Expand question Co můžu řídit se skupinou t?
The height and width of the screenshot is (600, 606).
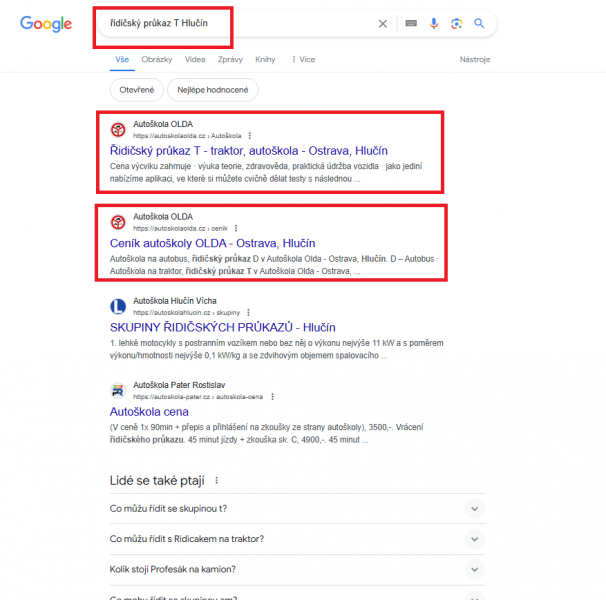tap(297, 509)
